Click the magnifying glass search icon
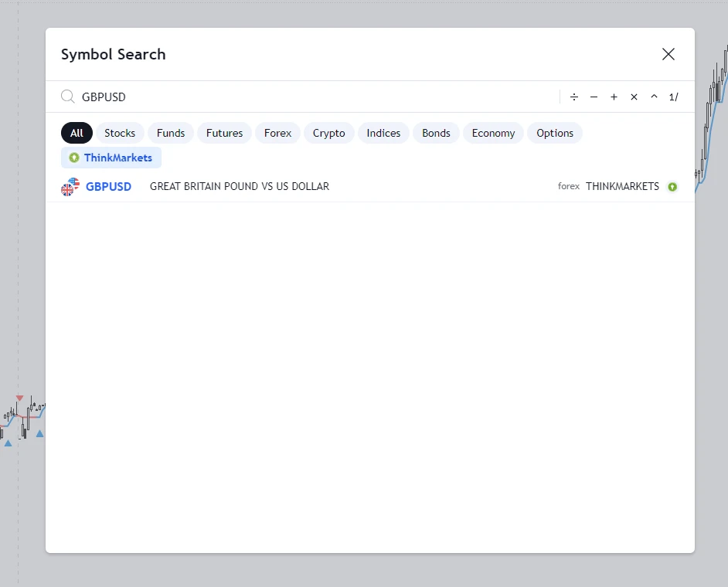The image size is (728, 587). (68, 97)
